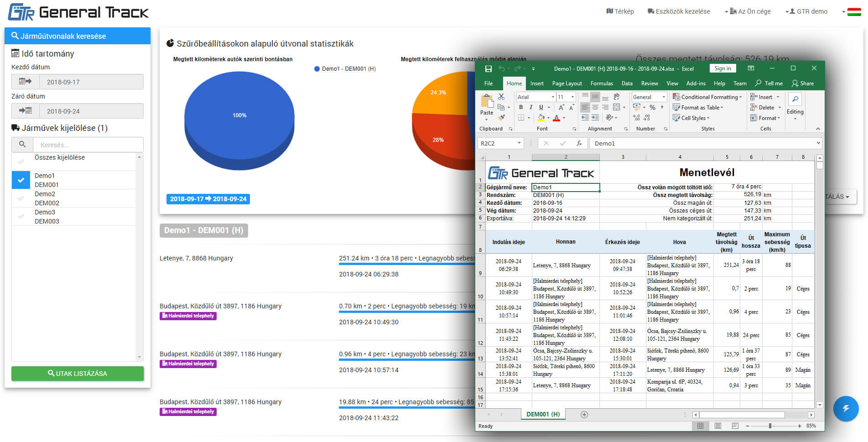
Task: Click the Comma Style icon
Action: point(662,108)
